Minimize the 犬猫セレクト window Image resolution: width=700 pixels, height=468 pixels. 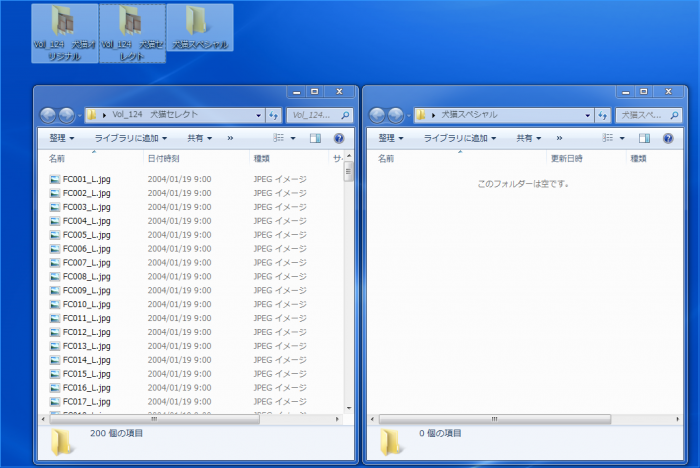296,92
